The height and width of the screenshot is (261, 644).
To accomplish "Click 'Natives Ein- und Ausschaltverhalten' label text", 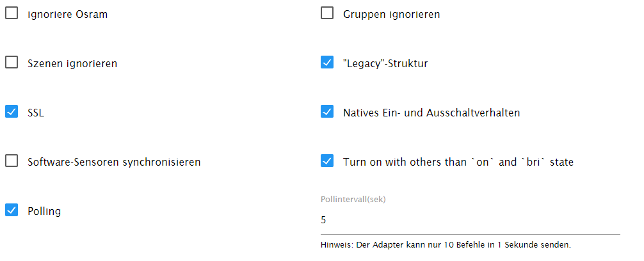I will tap(431, 113).
